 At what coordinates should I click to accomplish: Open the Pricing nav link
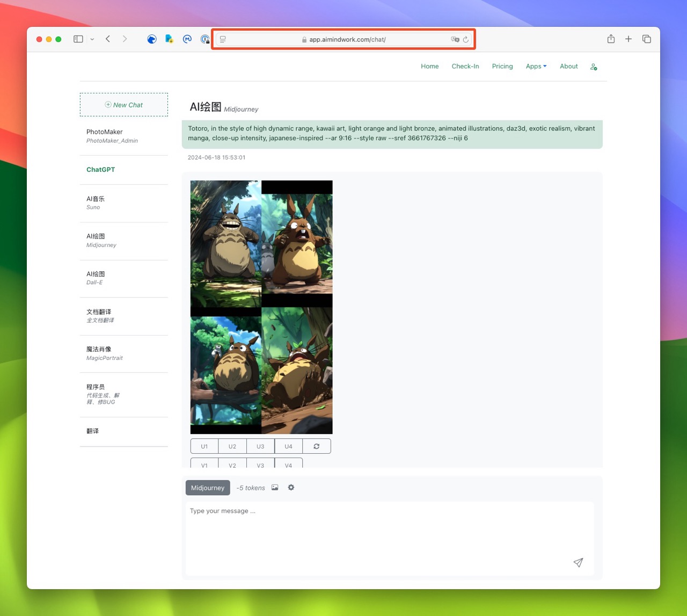coord(502,67)
